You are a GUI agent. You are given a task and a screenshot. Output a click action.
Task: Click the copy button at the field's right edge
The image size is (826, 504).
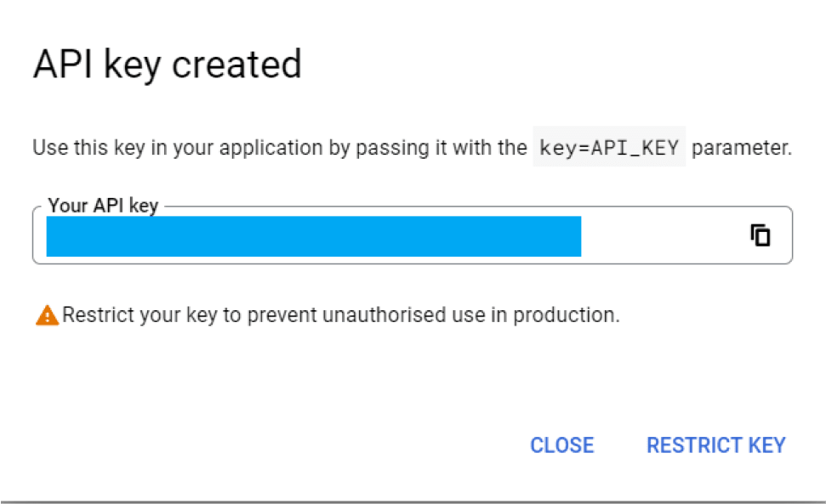click(x=760, y=235)
